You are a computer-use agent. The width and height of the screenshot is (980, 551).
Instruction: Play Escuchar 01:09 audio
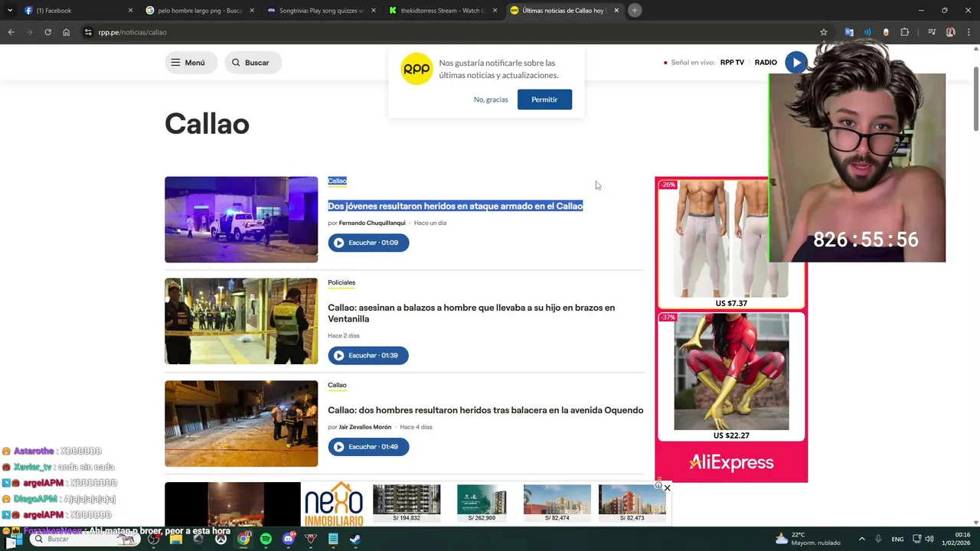(x=368, y=243)
